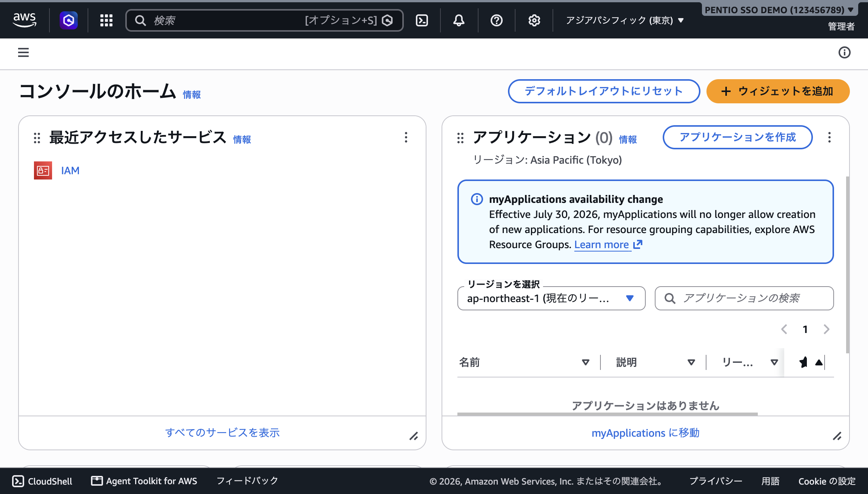This screenshot has width=868, height=494.
Task: Click the ウィジェットを追加 button
Action: [778, 91]
